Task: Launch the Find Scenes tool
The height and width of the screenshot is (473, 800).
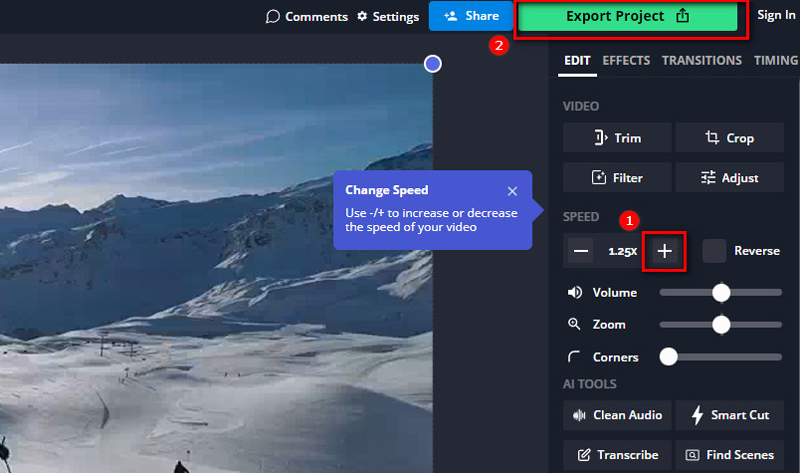Action: 729,455
